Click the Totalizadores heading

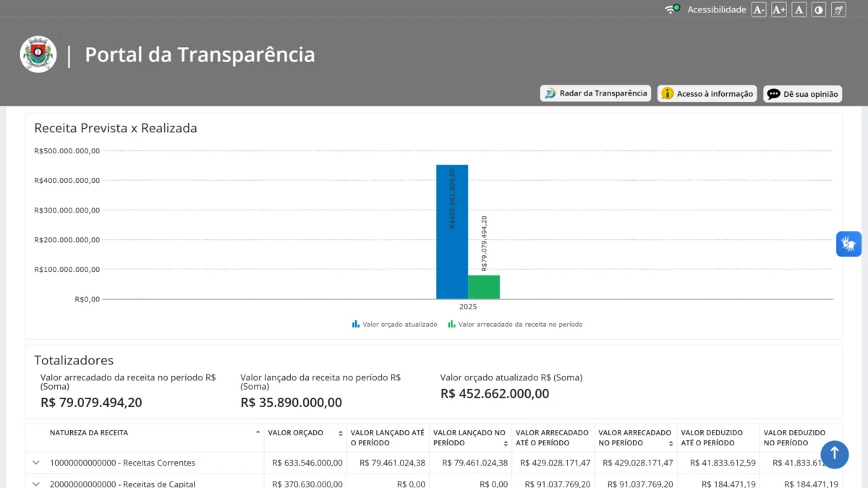[x=74, y=360]
